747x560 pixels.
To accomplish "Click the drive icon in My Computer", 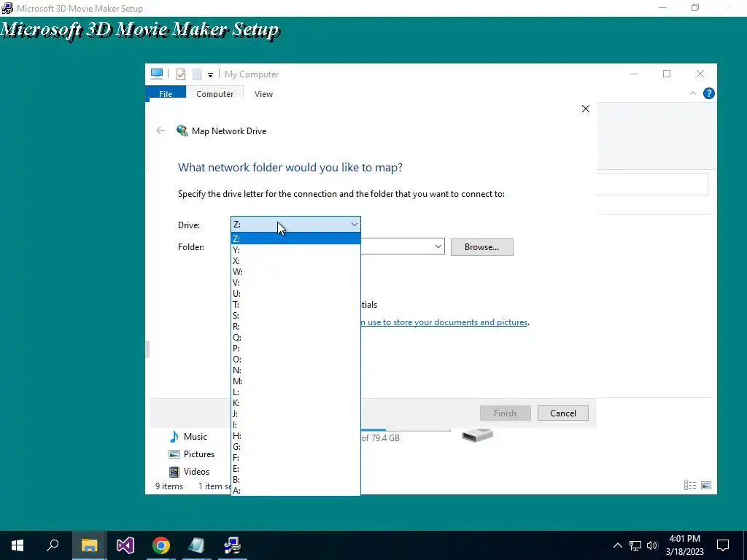I will [x=477, y=435].
